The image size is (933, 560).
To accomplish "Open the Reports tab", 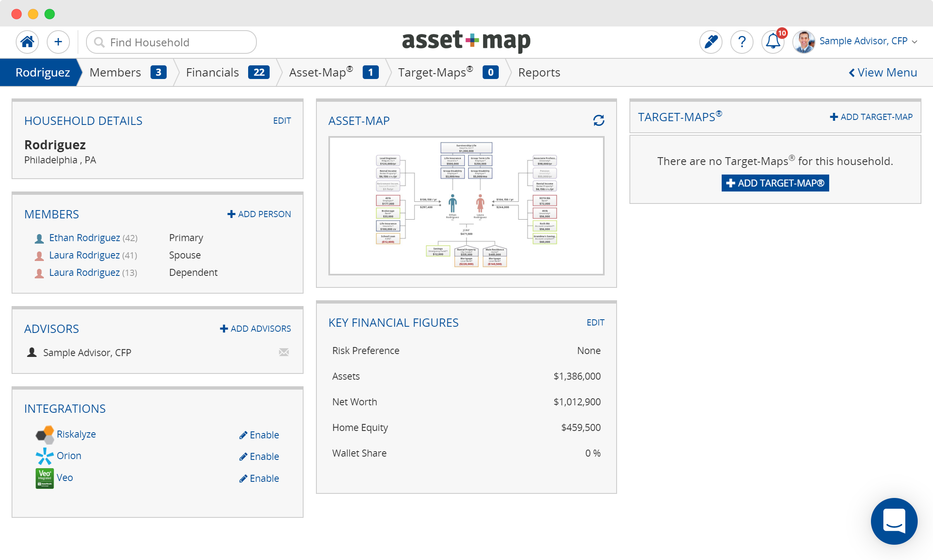I will pos(539,72).
